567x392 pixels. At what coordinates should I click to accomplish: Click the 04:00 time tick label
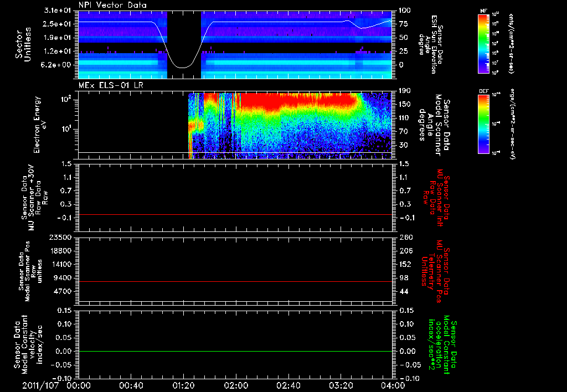393,385
